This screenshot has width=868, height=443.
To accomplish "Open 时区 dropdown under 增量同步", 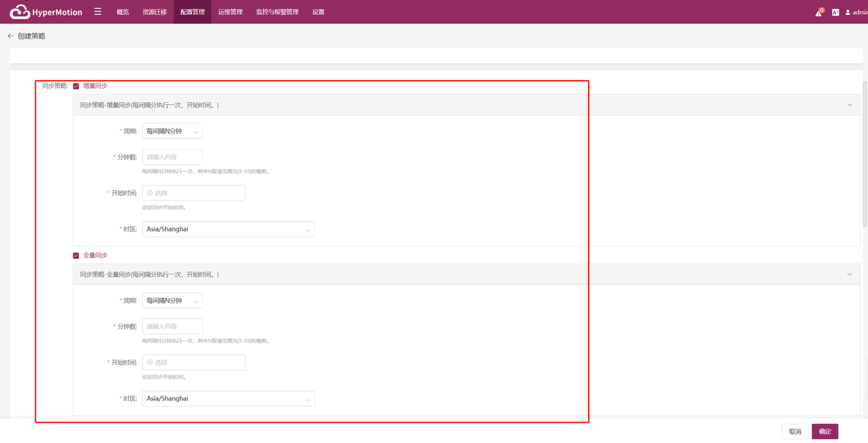I will click(228, 229).
